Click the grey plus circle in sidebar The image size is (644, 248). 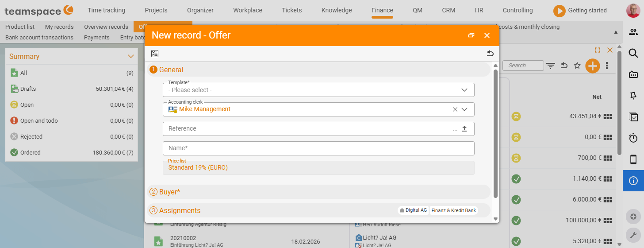point(633,217)
